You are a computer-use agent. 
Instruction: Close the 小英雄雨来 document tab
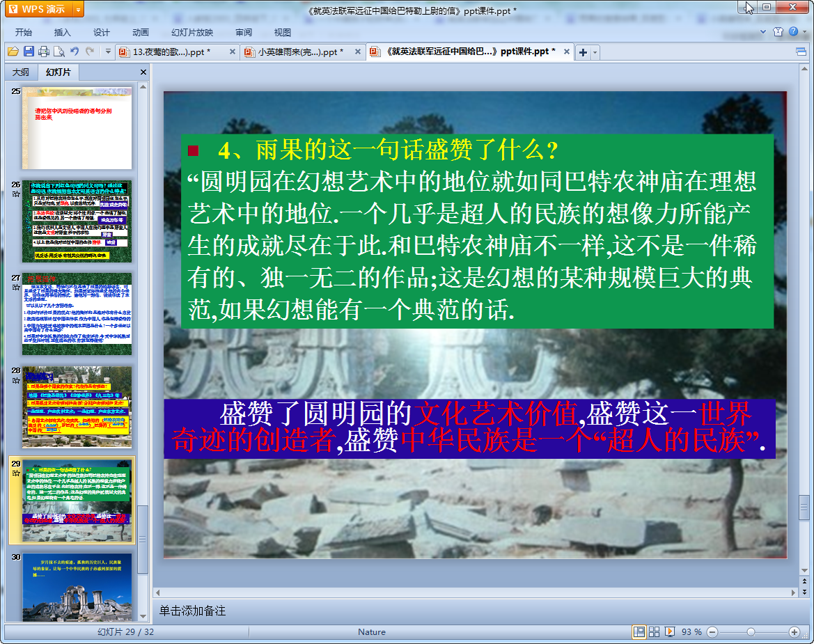358,52
